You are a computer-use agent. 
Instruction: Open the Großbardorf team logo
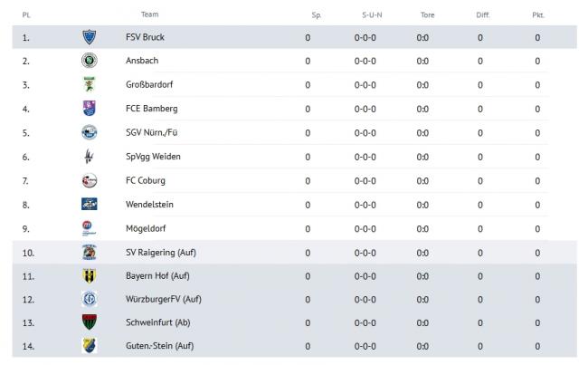[90, 84]
